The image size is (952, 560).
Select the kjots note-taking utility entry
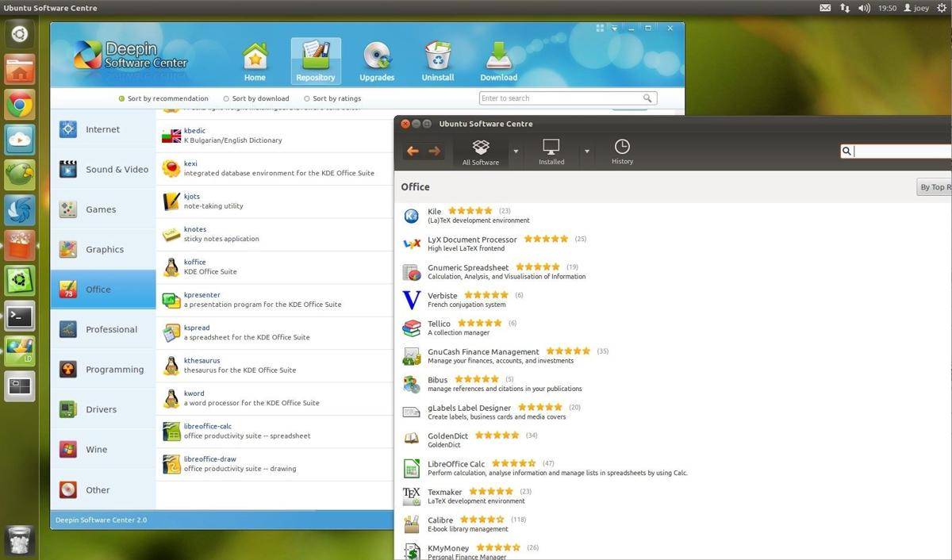pos(274,201)
